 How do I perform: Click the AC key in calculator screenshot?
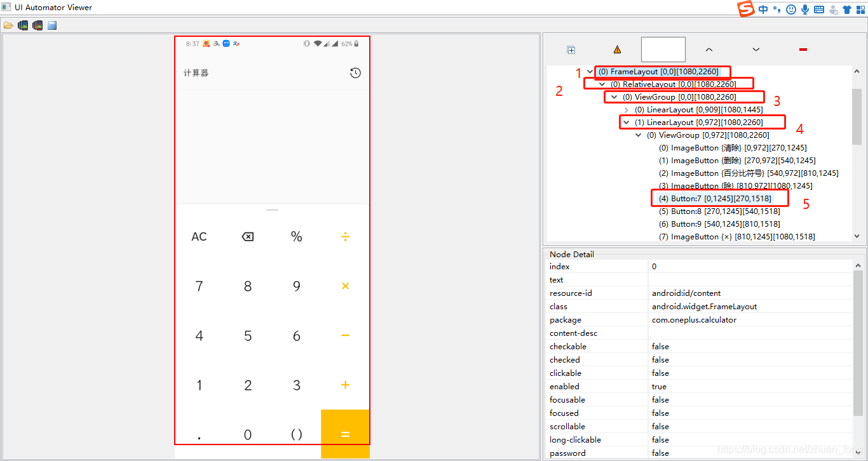(199, 237)
